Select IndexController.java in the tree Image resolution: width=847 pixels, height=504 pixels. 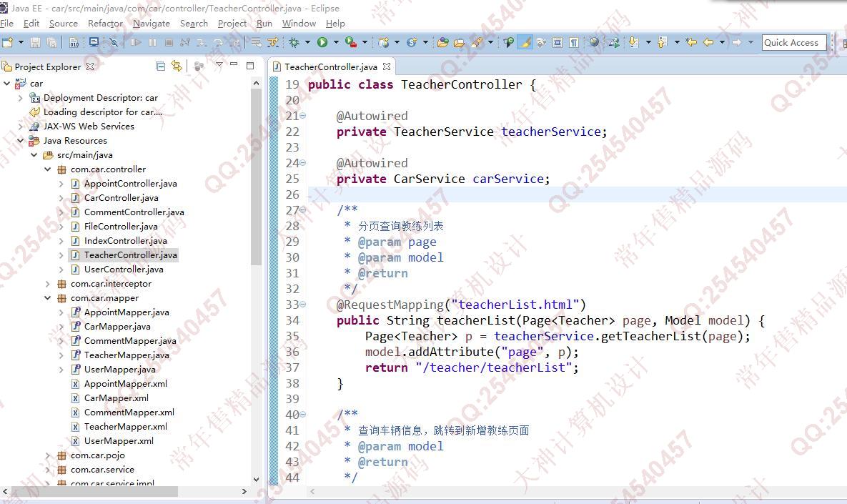tap(125, 241)
